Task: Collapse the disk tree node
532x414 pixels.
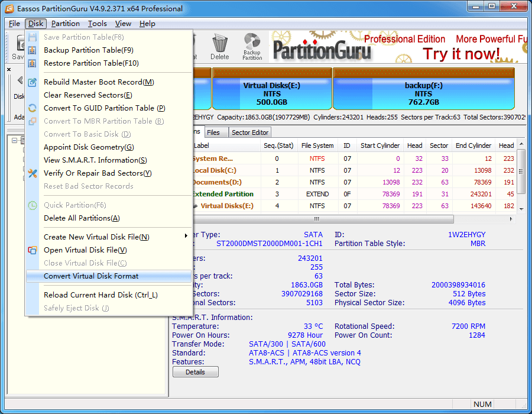Action: [14, 140]
